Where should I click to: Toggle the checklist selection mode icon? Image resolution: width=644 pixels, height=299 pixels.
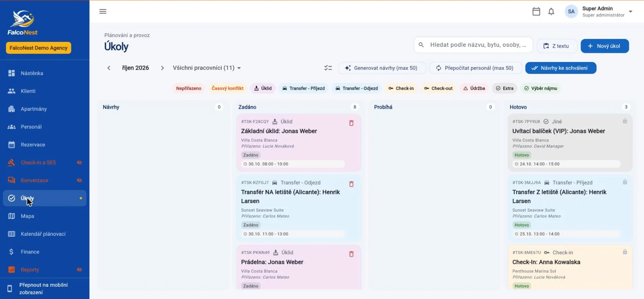pyautogui.click(x=328, y=68)
